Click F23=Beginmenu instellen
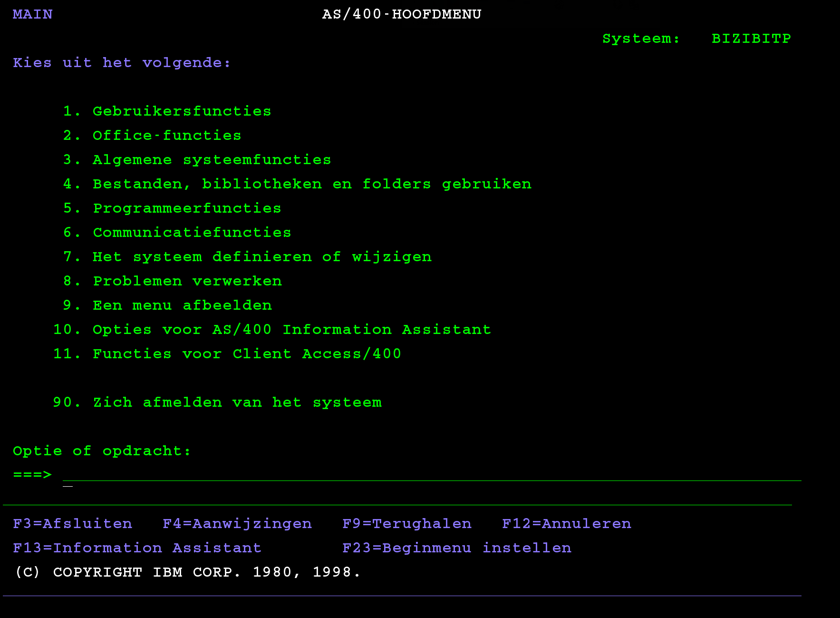Screen dimensions: 840x618 (x=456, y=548)
